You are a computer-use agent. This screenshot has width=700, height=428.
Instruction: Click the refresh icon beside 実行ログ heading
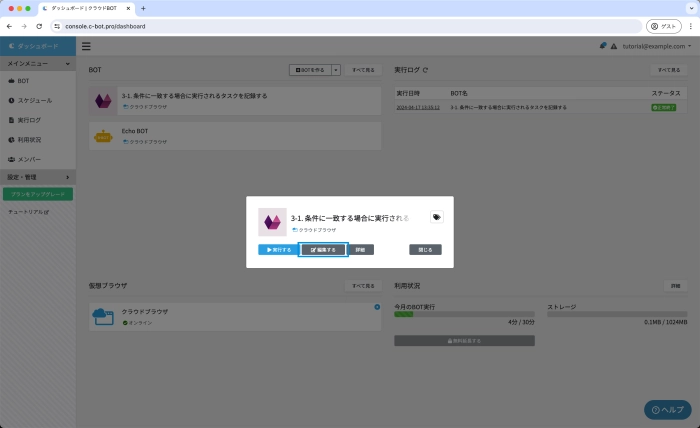tap(426, 71)
